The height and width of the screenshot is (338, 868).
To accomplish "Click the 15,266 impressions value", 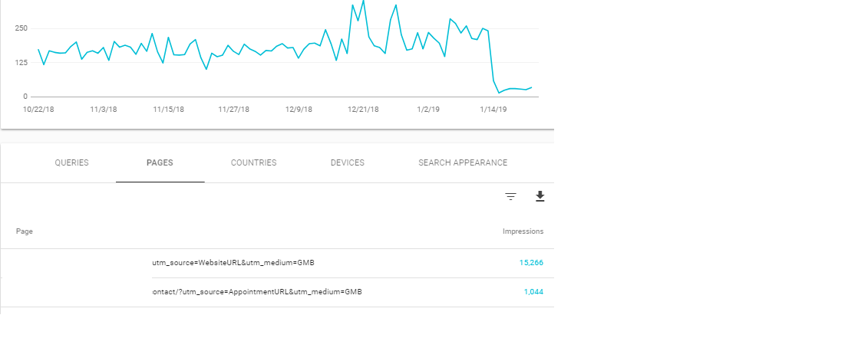I will [531, 263].
